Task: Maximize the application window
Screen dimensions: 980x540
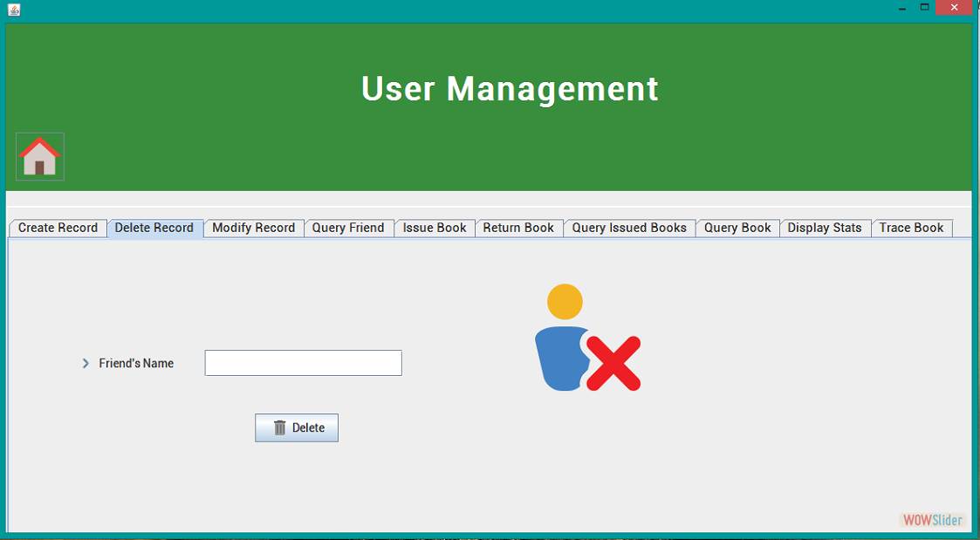Action: [x=924, y=8]
